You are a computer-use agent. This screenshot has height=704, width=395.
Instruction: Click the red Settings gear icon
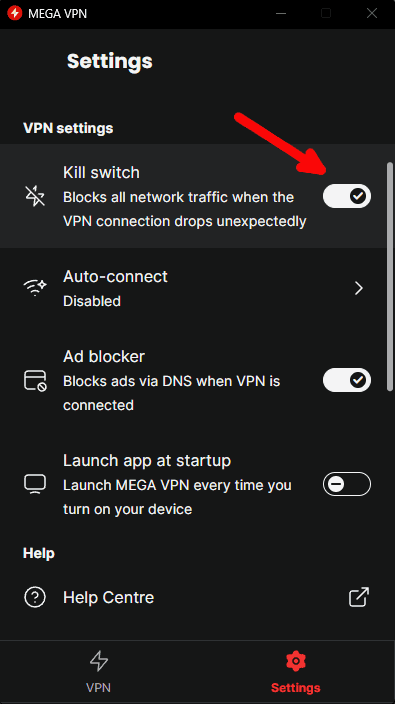tap(295, 661)
